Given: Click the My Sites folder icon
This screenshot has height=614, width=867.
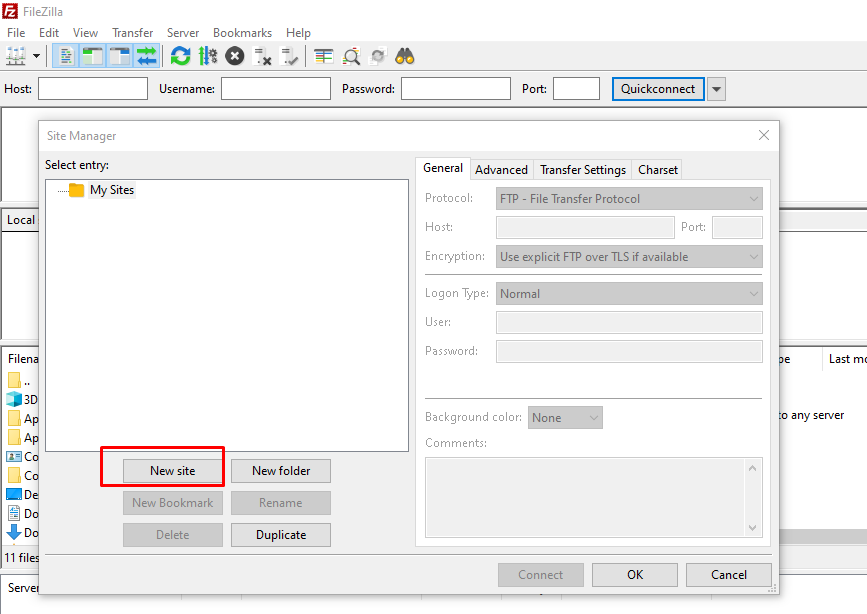Looking at the screenshot, I should (x=76, y=190).
